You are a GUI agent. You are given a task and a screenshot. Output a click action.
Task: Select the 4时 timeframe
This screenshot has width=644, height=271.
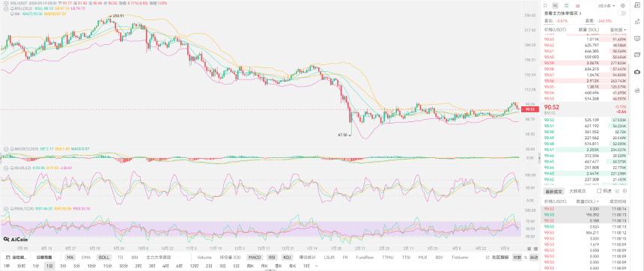165,266
